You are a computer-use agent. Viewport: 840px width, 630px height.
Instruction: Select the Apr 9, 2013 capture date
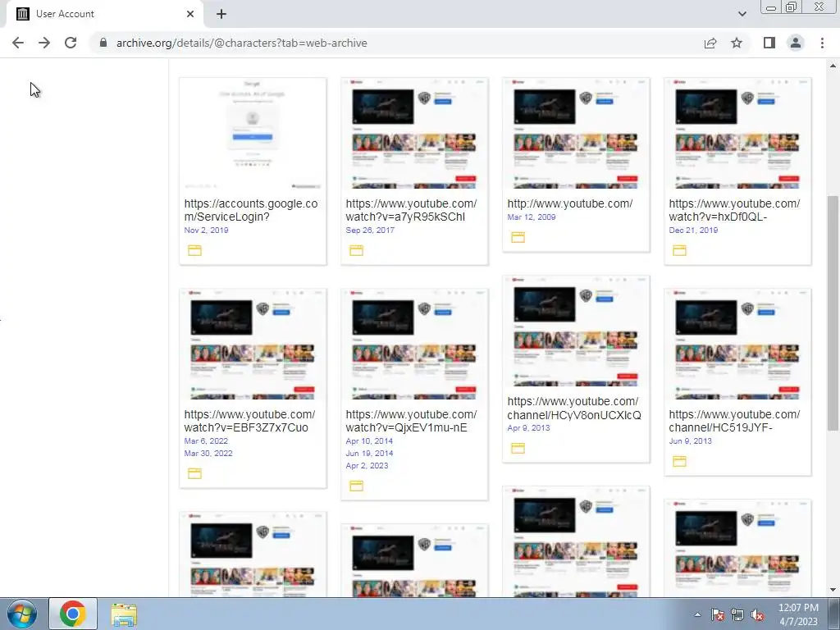tap(528, 427)
